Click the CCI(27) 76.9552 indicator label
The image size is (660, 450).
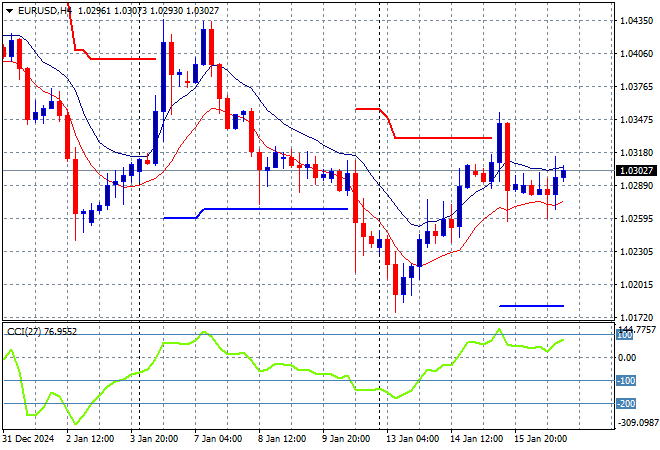[42, 332]
